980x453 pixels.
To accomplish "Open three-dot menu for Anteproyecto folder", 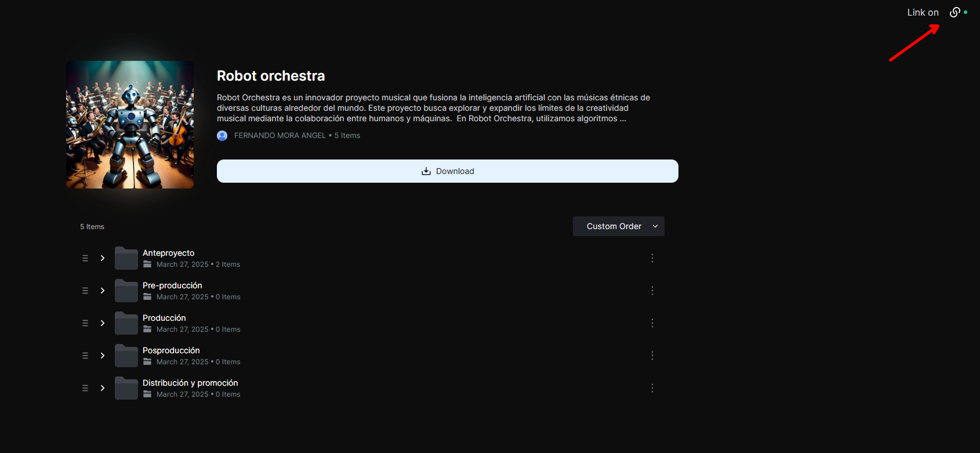I will point(652,258).
